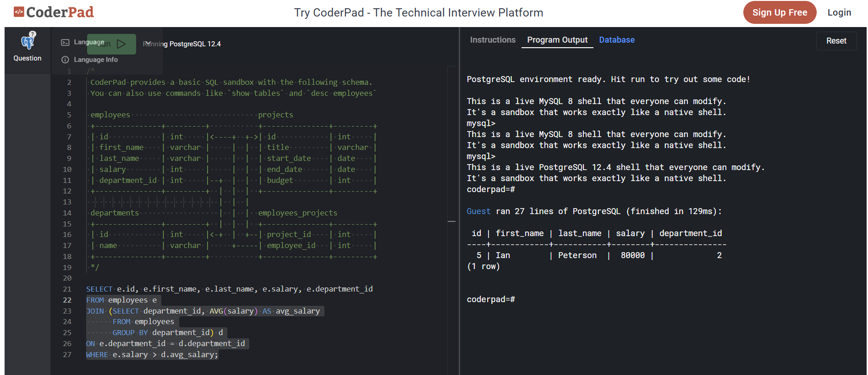This screenshot has width=868, height=375.
Task: Click the Sign Up Free button
Action: (780, 12)
